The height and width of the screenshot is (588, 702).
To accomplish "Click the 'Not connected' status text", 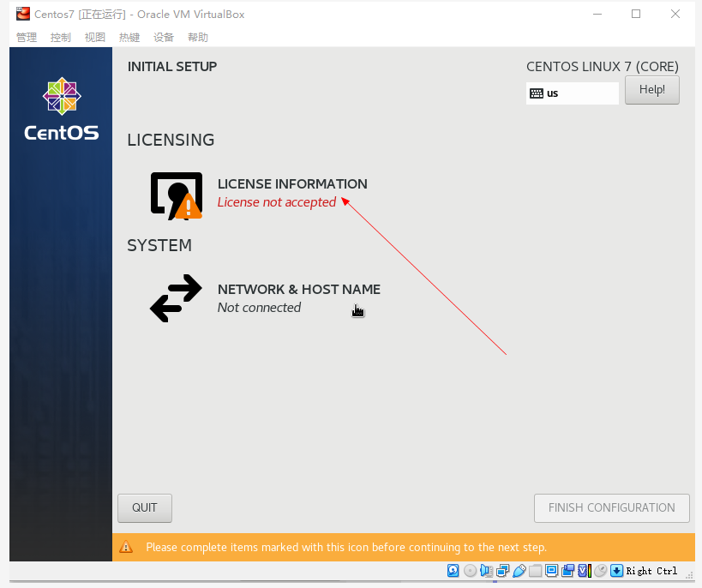I will 259,308.
